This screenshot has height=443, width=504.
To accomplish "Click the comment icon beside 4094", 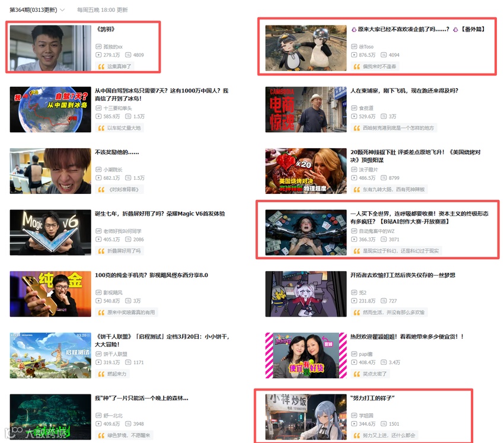I will (x=384, y=55).
